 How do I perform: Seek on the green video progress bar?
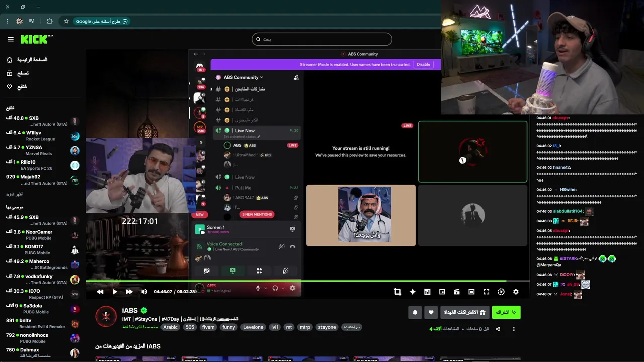pos(307,281)
